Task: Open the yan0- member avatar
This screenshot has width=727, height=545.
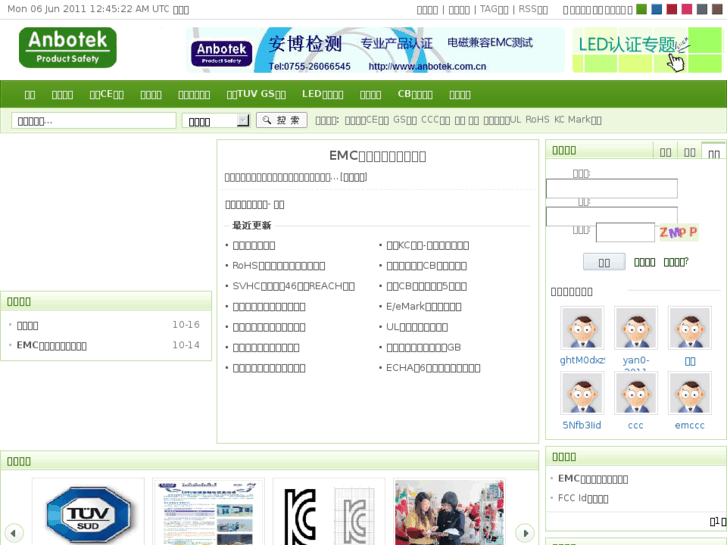Action: click(x=636, y=328)
